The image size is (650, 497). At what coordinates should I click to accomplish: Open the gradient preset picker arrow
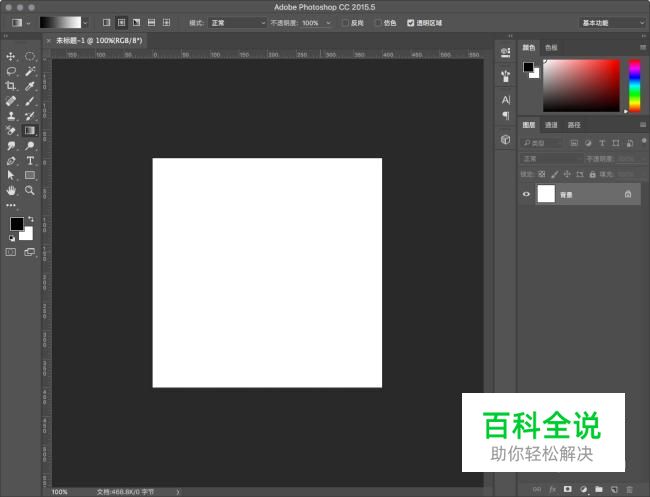click(85, 22)
